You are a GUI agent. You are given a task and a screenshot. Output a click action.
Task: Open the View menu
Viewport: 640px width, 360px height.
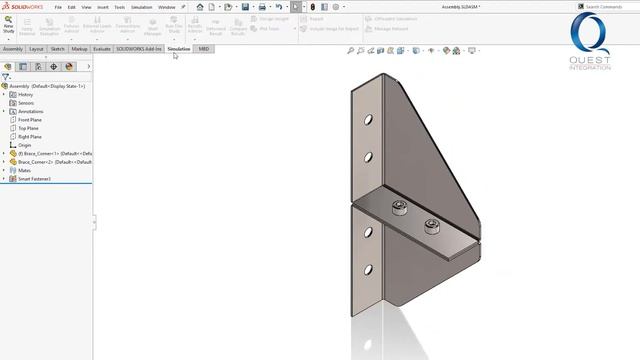coord(86,7)
